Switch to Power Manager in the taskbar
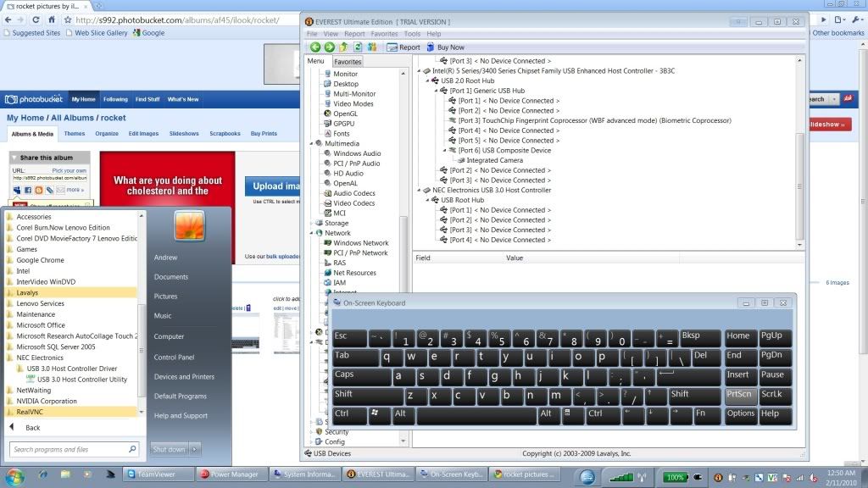This screenshot has width=868, height=488. pyautogui.click(x=231, y=474)
